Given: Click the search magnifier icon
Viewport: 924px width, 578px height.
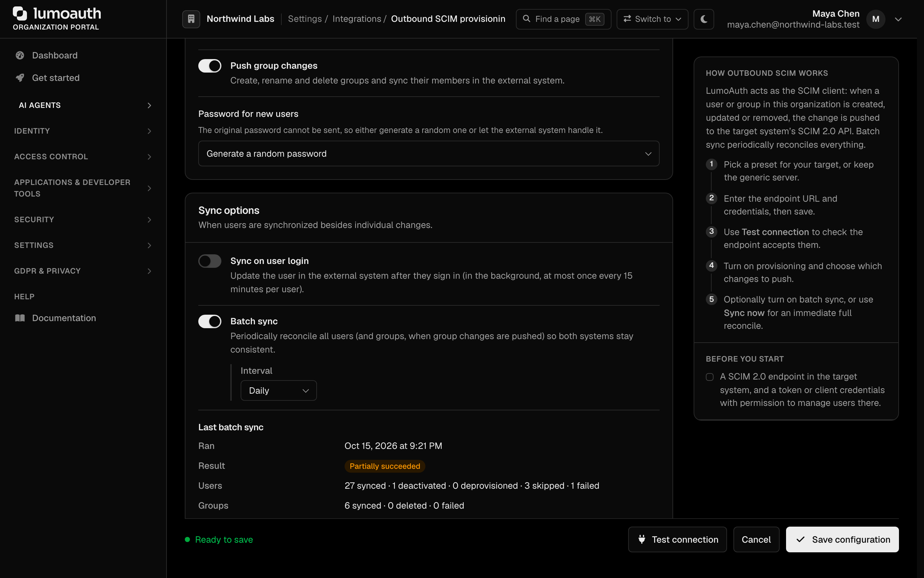Looking at the screenshot, I should (x=526, y=19).
